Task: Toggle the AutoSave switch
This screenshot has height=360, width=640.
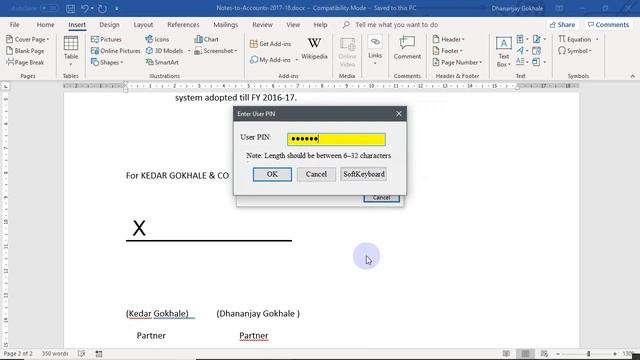Action: (x=49, y=8)
